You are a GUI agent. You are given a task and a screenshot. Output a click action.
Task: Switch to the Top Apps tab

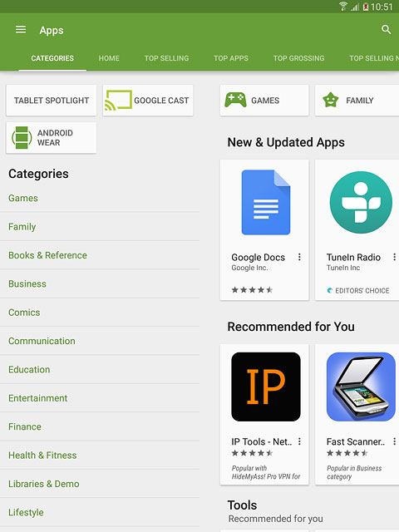(x=231, y=58)
